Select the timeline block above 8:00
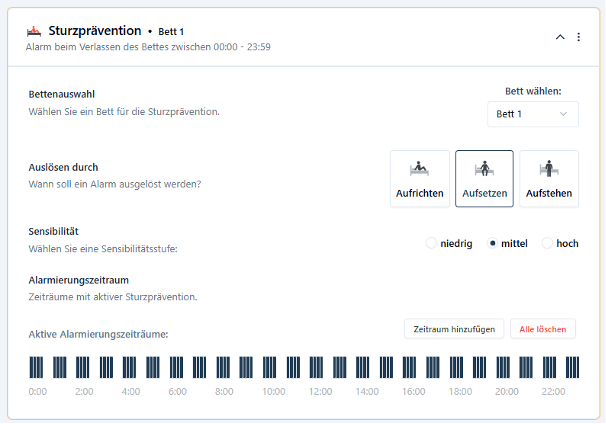This screenshot has width=606, height=424. pos(223,367)
